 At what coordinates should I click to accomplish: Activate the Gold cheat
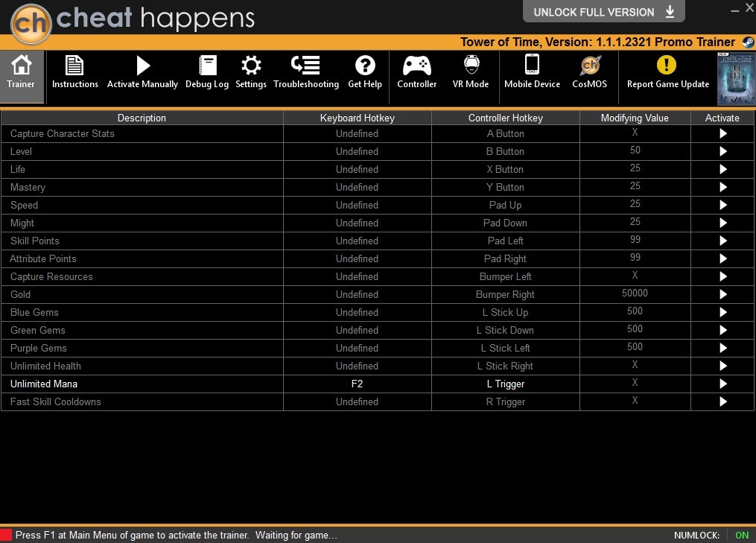(x=722, y=294)
